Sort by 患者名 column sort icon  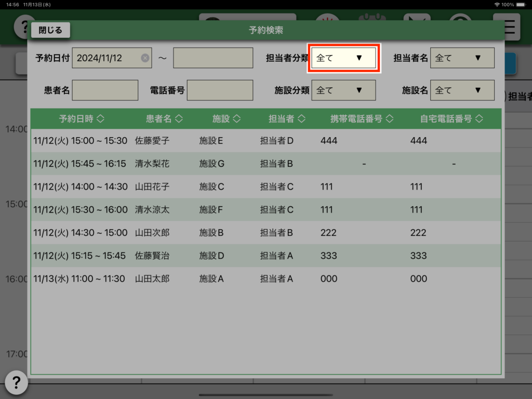(179, 119)
